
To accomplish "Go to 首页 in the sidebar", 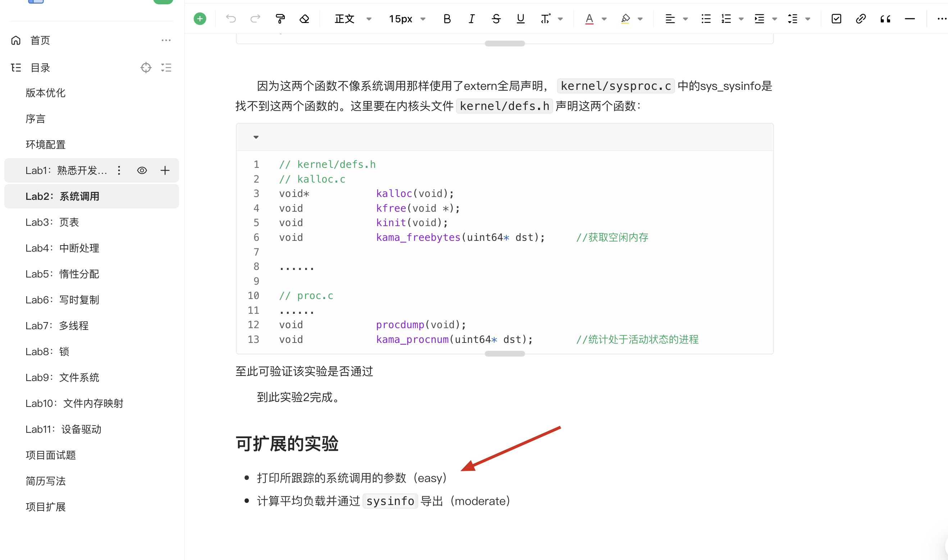I will click(x=40, y=40).
